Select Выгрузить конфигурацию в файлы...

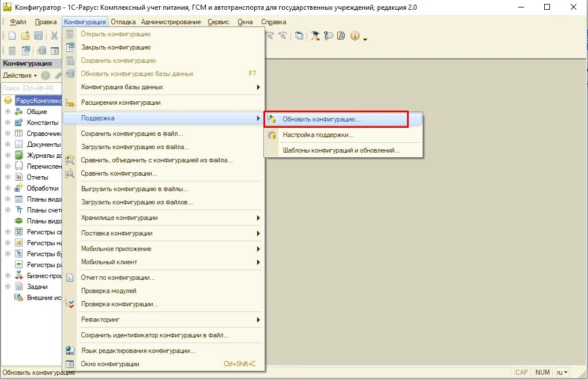(164, 189)
